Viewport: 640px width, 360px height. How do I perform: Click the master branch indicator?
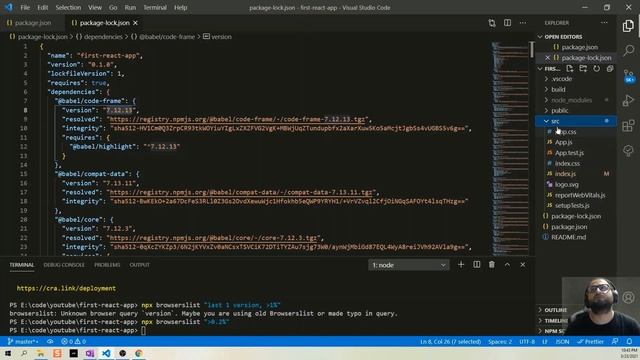tap(23, 341)
